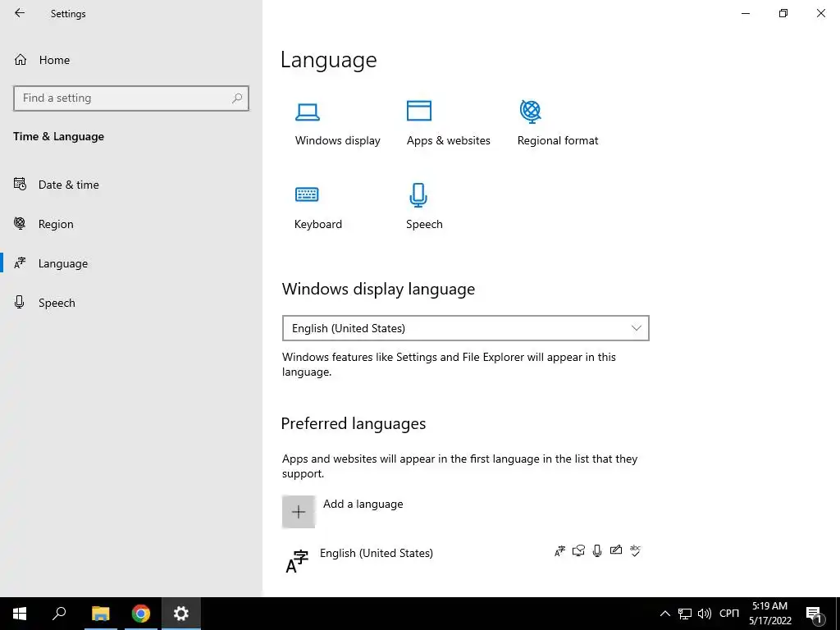
Task: Open the Windows Start menu
Action: [20, 614]
